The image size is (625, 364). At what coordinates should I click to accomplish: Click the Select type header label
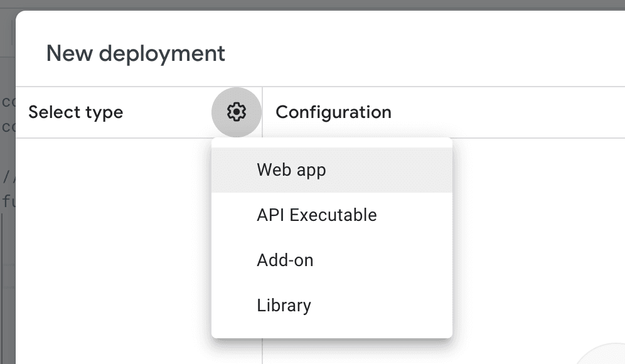[75, 112]
